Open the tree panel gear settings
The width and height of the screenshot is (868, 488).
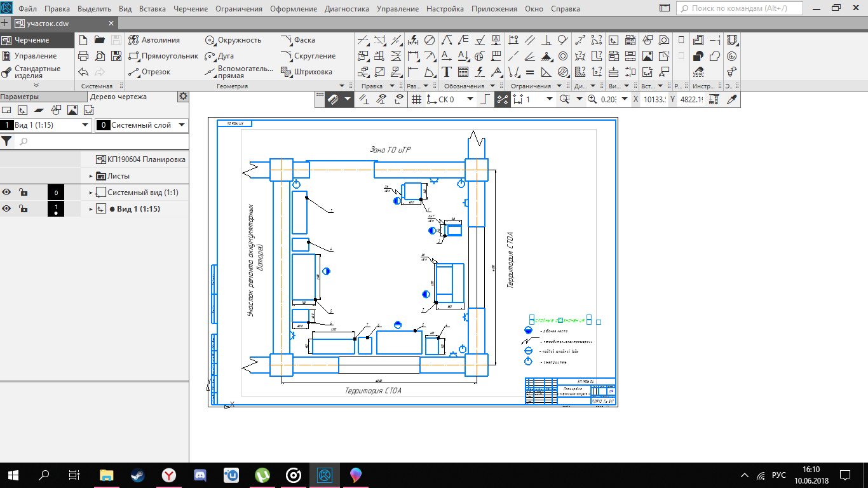click(x=183, y=97)
